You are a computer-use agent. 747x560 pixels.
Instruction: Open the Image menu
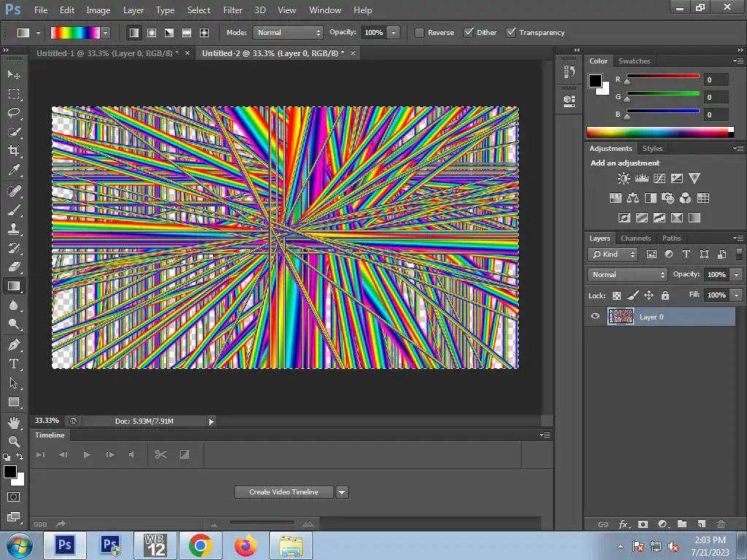(98, 10)
